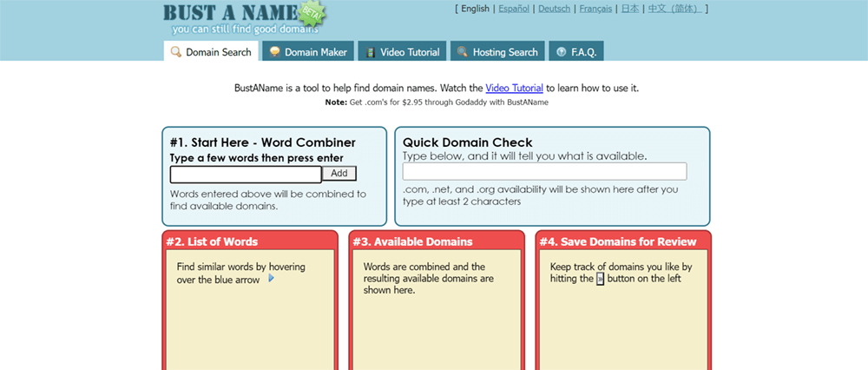The image size is (868, 370).
Task: Click the magnifier icon on Hosting Search tab
Action: pyautogui.click(x=463, y=52)
